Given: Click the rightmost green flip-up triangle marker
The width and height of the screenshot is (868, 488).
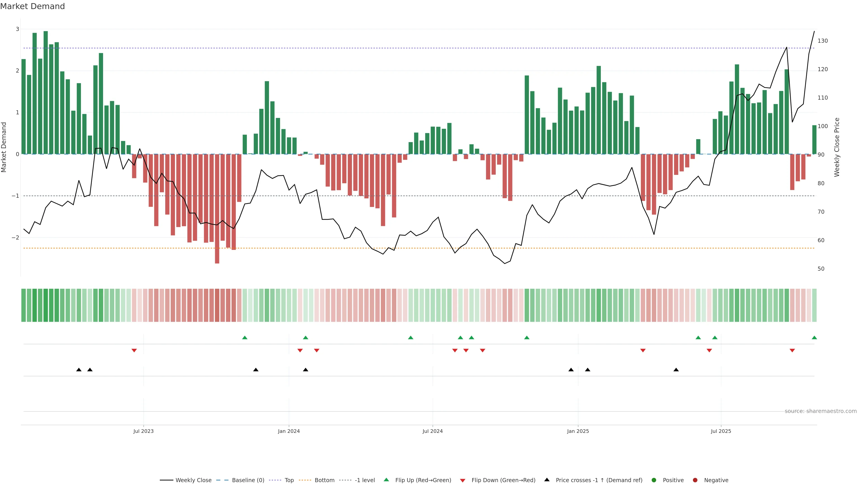Looking at the screenshot, I should coord(814,338).
